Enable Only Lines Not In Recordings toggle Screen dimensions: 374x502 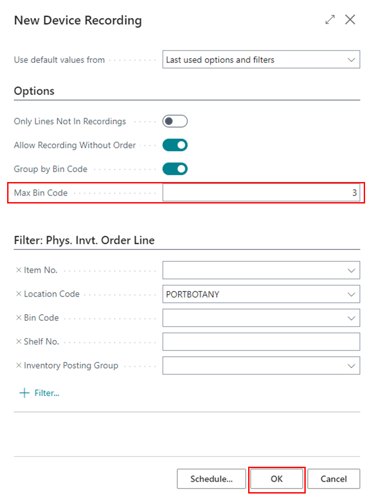[x=175, y=121]
